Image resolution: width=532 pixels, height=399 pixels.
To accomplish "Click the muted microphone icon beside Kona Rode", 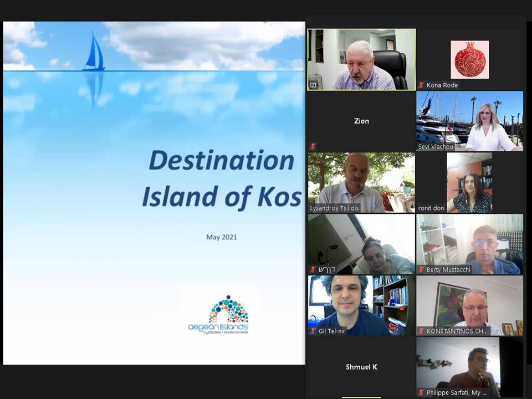I will [x=421, y=85].
